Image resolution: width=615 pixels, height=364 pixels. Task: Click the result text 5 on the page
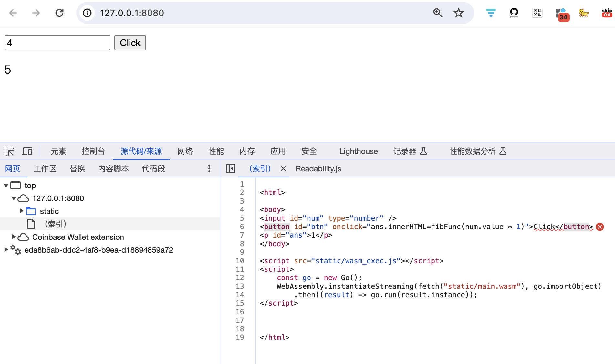[8, 70]
